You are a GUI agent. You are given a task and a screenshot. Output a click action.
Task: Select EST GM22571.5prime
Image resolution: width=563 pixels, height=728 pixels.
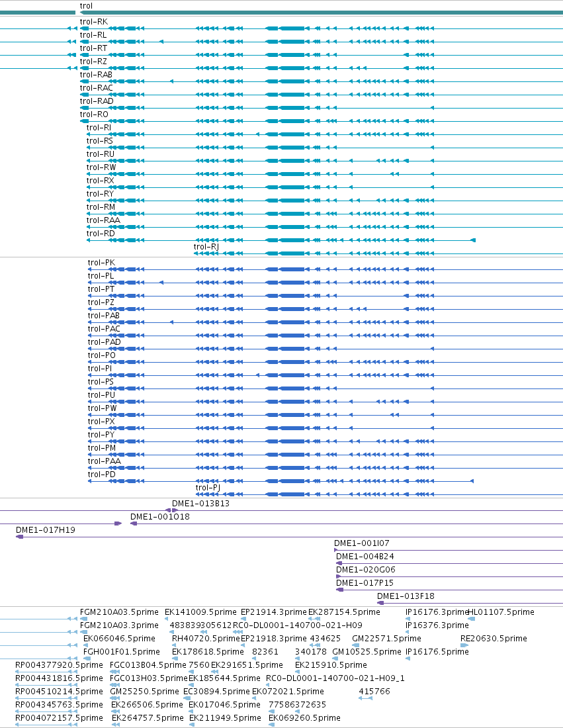point(386,639)
